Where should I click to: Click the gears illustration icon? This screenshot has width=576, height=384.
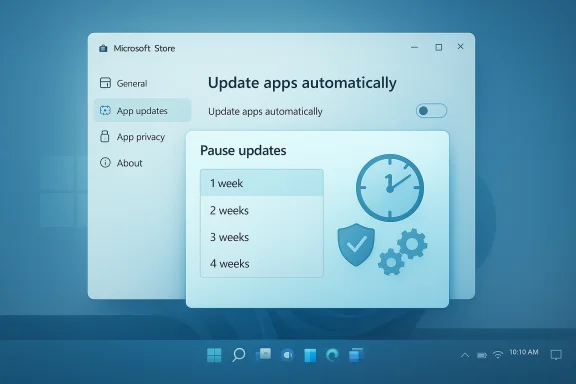pos(403,252)
